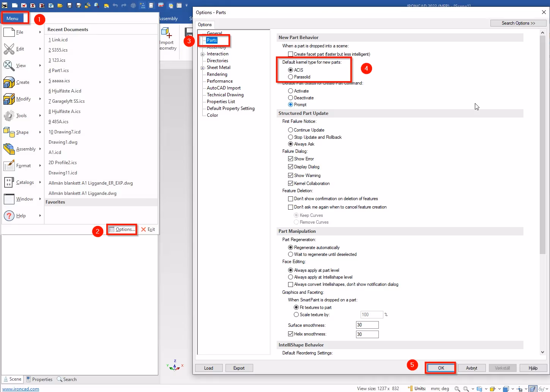The image size is (550, 392).
Task: Save the scene using the floppy disk icon
Action: (x=69, y=5)
